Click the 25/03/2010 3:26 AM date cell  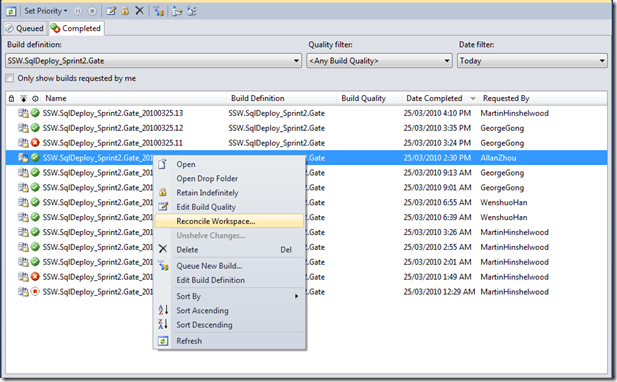(437, 232)
